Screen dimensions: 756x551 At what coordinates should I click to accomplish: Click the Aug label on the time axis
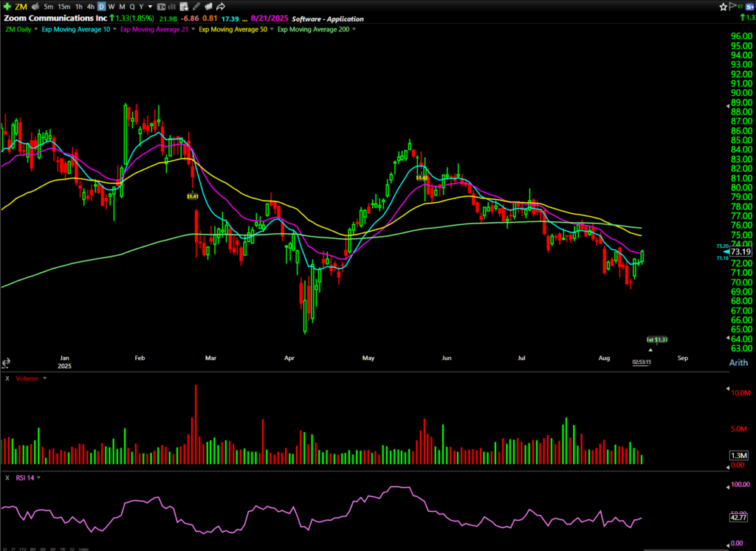pos(604,358)
